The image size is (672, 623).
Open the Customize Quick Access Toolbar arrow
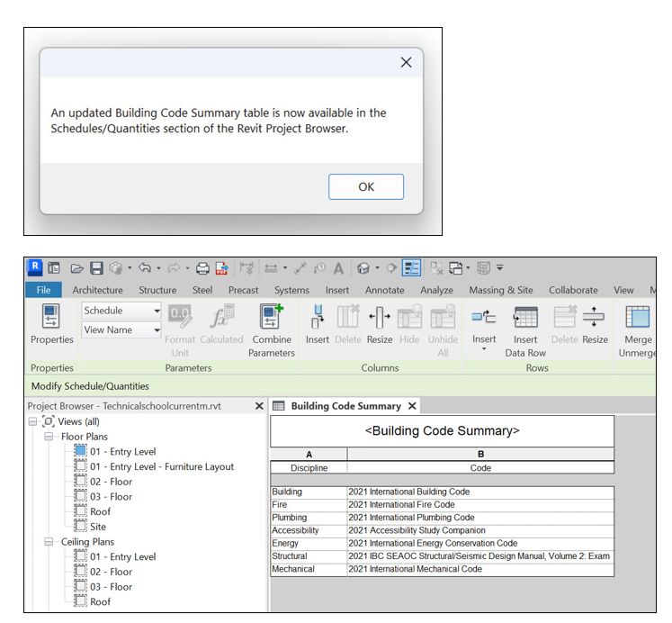(499, 267)
